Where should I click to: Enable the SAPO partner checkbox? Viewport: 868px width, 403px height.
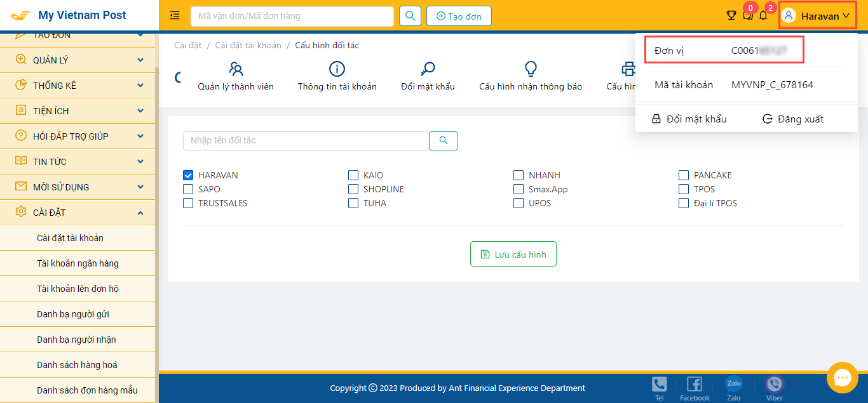click(x=188, y=189)
